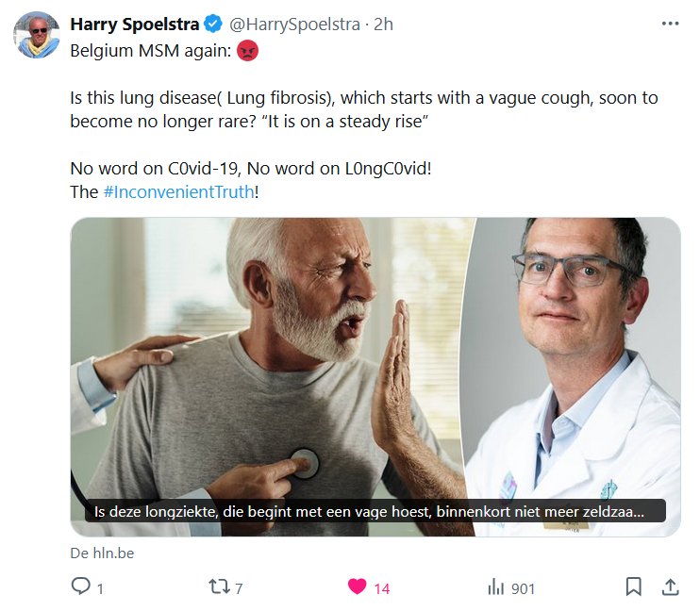Repost this tweet with retweet icon
Image resolution: width=700 pixels, height=611 pixels.
click(x=219, y=587)
